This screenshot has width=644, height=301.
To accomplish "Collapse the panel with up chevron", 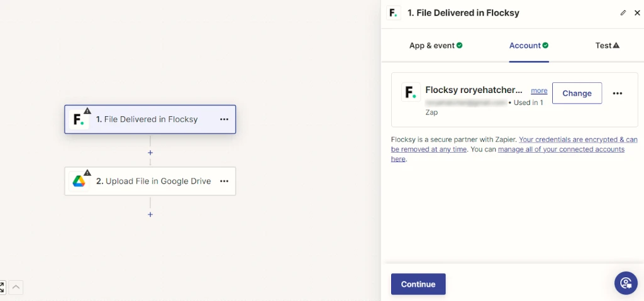I will tap(16, 287).
